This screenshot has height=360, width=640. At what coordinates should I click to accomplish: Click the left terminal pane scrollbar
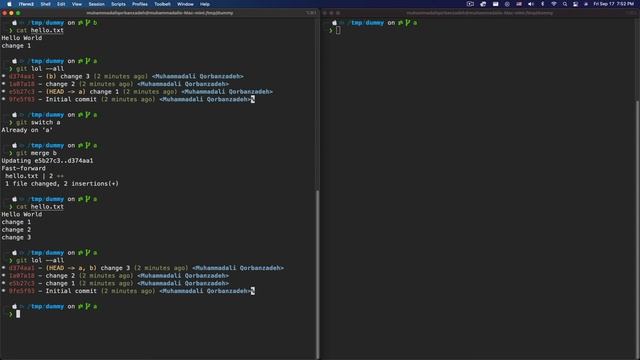(317, 274)
